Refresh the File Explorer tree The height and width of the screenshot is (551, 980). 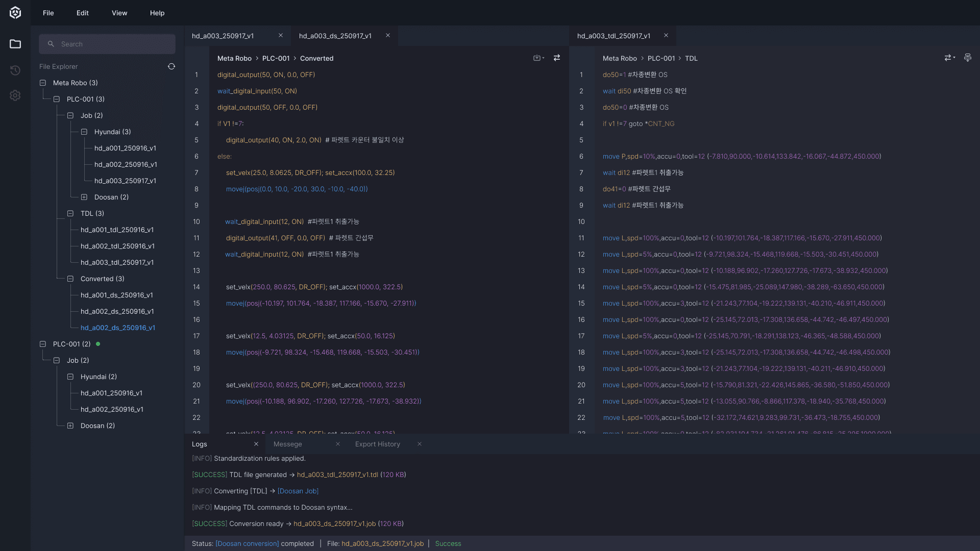(171, 66)
